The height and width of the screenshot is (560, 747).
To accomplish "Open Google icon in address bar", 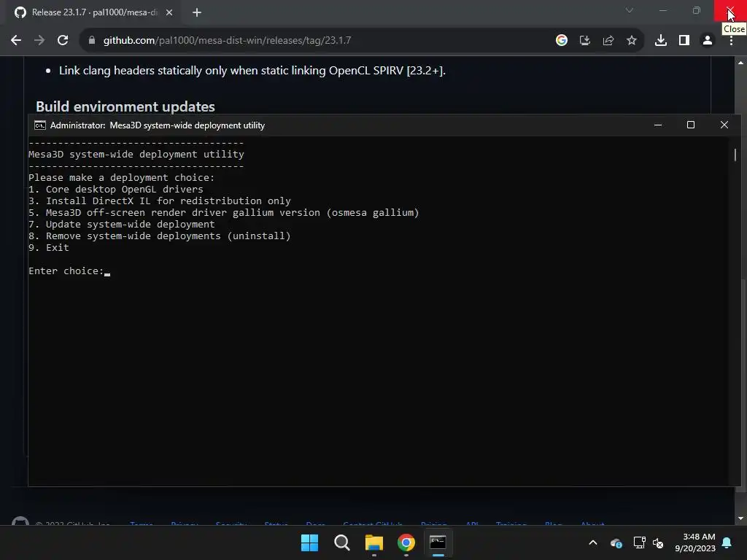I will point(562,41).
